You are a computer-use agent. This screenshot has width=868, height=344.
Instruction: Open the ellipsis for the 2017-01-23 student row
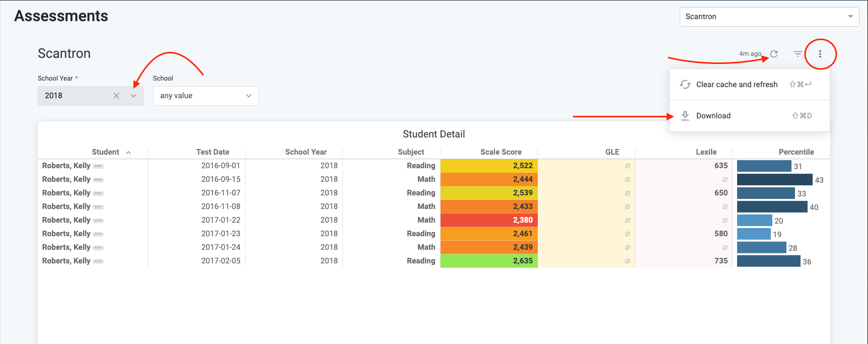[98, 234]
